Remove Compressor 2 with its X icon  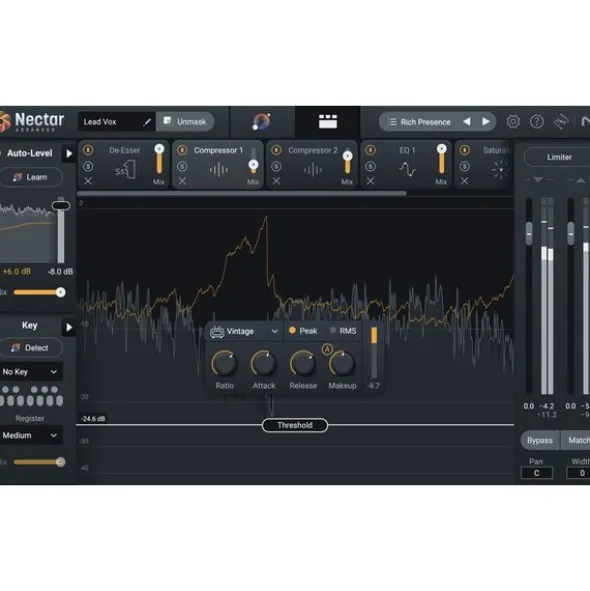pos(276,181)
